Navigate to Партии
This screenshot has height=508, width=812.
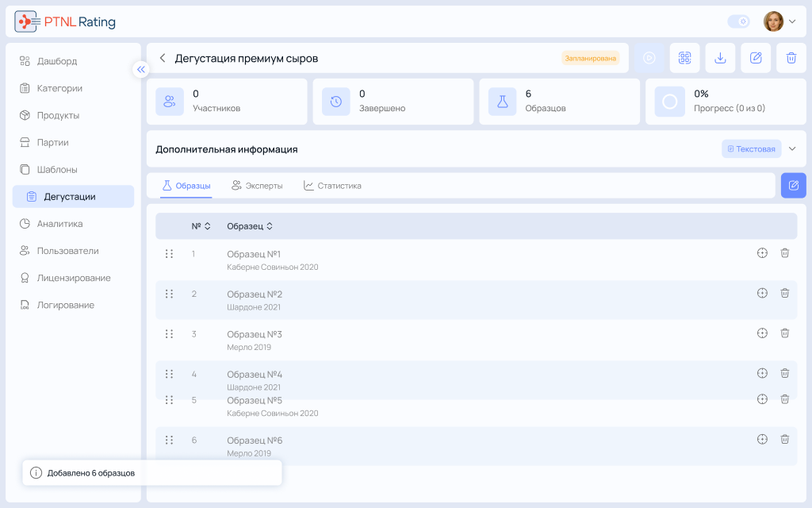(73, 143)
